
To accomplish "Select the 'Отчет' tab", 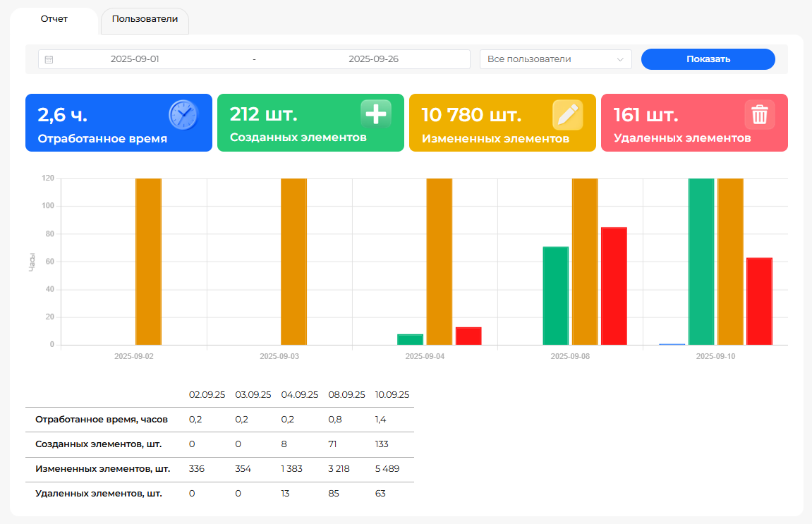I will pyautogui.click(x=54, y=20).
